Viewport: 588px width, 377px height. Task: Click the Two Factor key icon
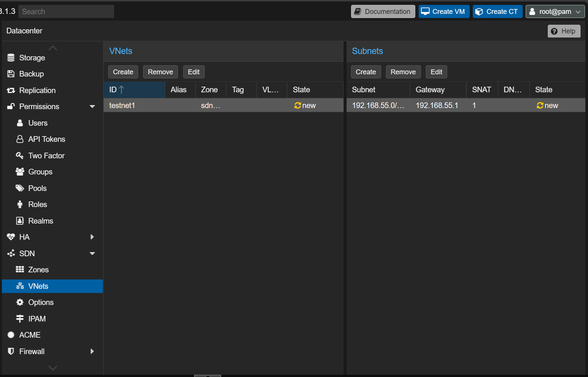click(20, 156)
